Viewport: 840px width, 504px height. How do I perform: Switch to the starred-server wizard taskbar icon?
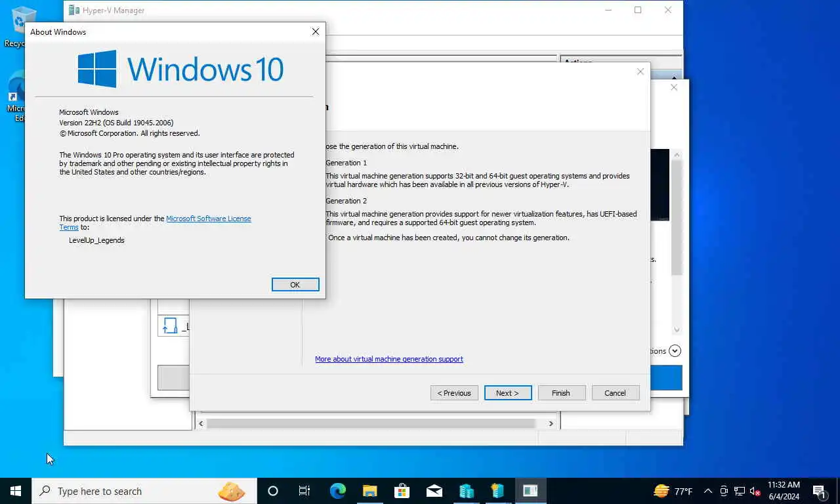[498, 491]
